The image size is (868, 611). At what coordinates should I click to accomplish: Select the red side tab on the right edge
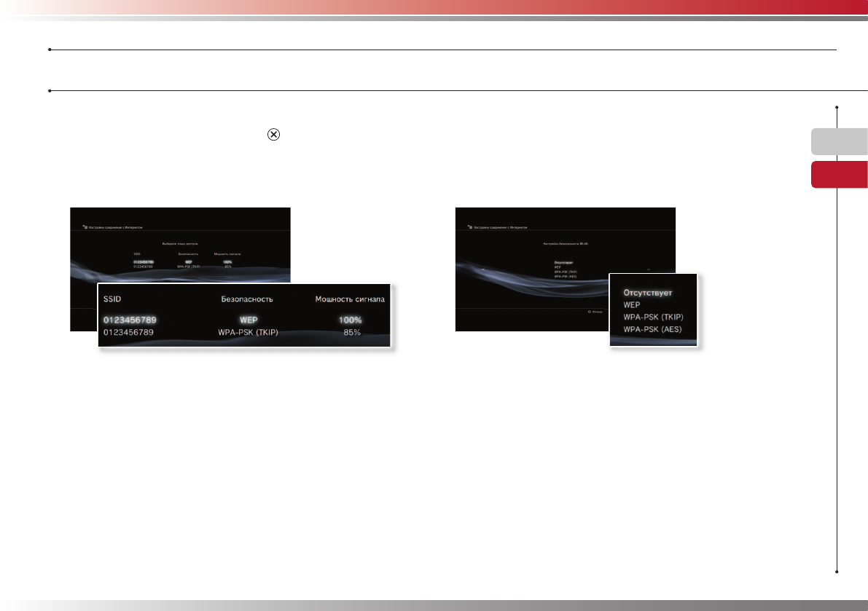[x=840, y=175]
